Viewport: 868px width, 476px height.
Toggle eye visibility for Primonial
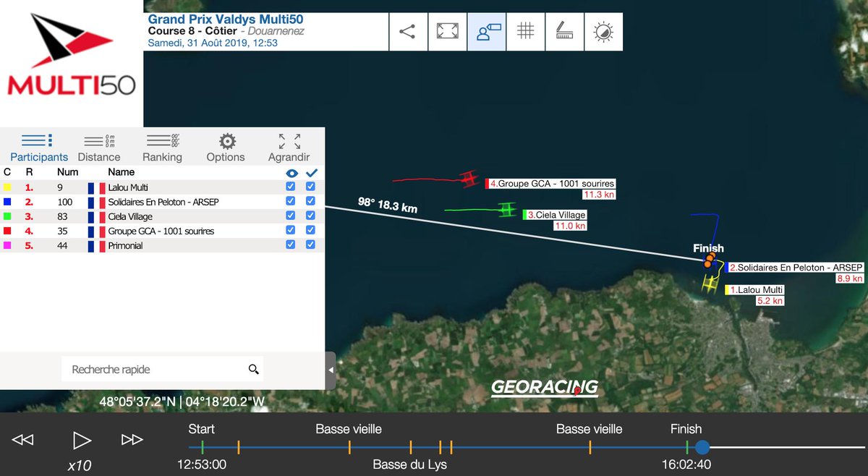[x=291, y=245]
